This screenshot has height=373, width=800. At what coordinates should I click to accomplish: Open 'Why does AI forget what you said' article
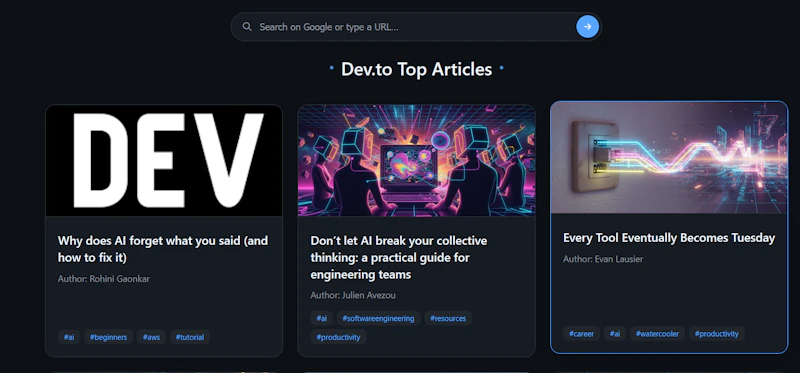[x=163, y=249]
